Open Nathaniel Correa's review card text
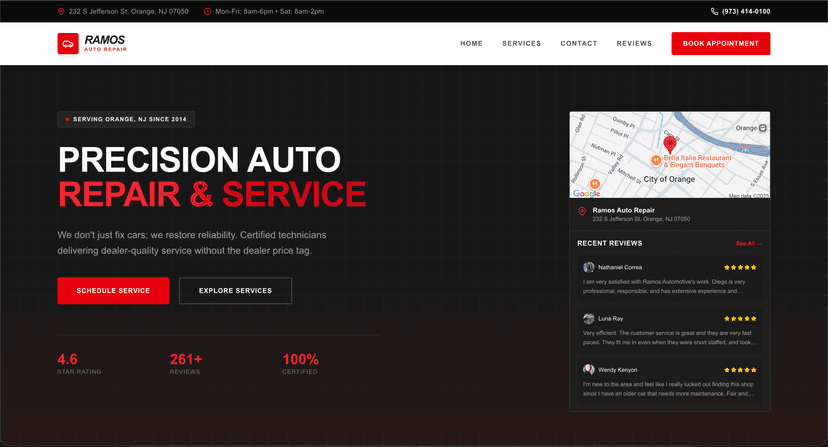This screenshot has height=447, width=828. (x=664, y=286)
